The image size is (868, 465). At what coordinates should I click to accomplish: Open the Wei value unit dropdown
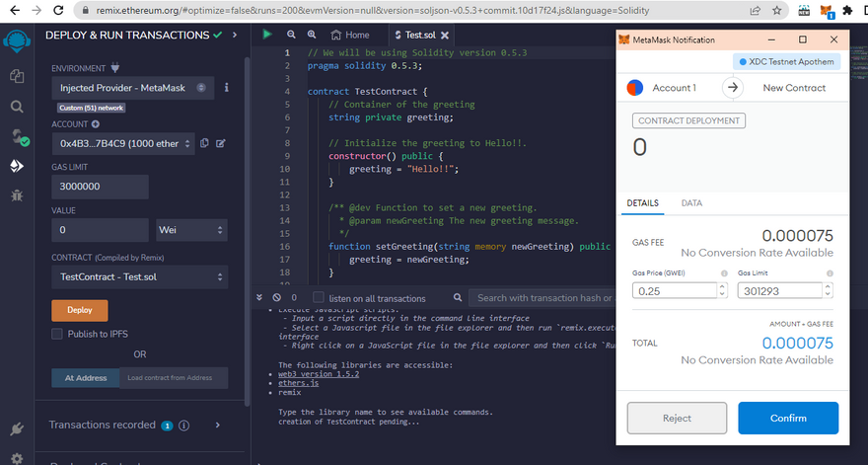[191, 230]
